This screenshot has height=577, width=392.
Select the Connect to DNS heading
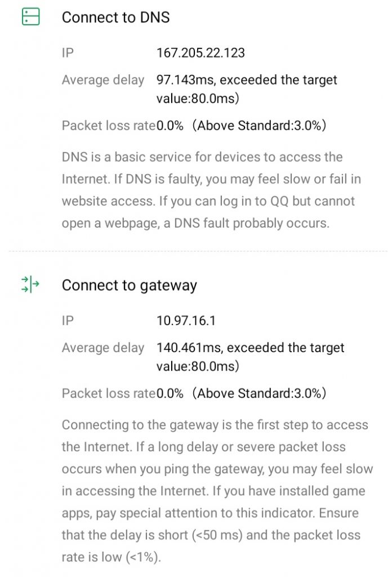pos(115,17)
